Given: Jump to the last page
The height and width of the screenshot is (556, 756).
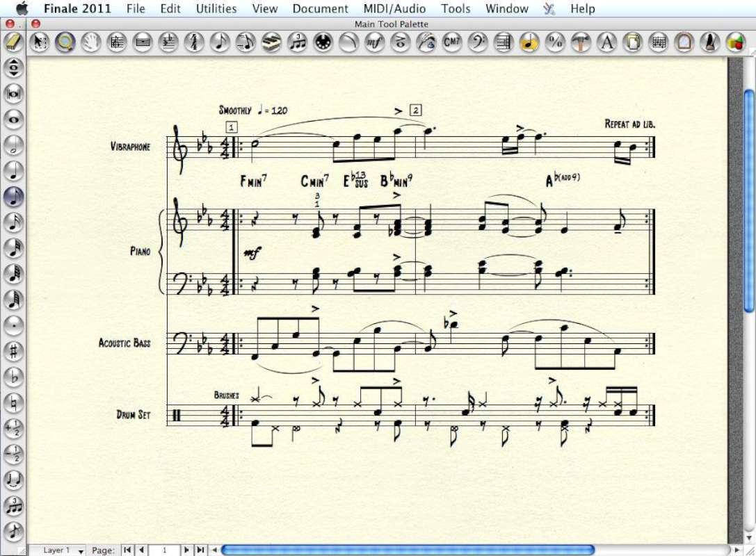Looking at the screenshot, I should click(200, 550).
